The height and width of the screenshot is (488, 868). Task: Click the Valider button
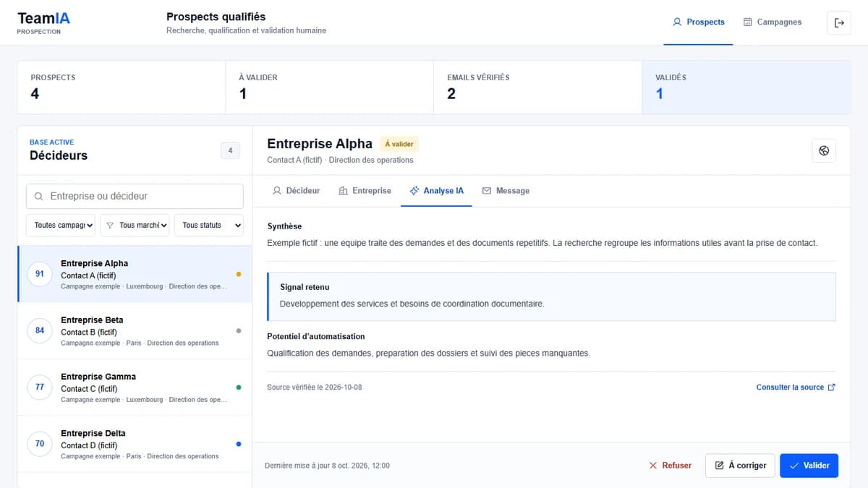coord(809,466)
